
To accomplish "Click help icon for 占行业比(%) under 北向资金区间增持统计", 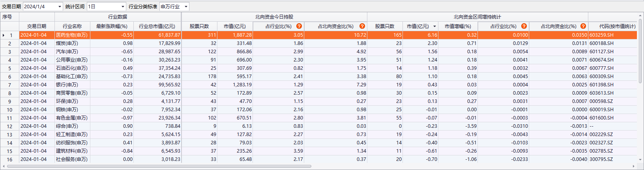I will 524,26.
